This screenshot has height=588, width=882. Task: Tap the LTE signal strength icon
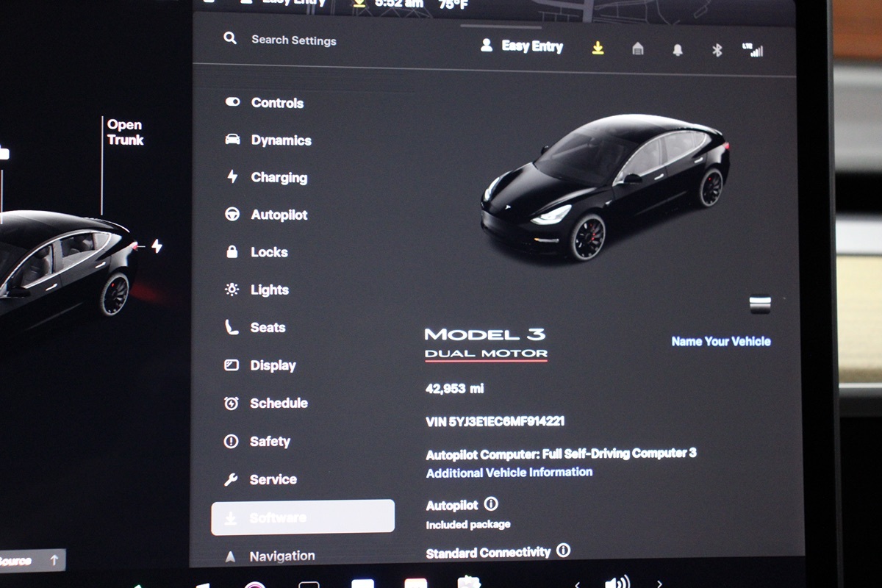tap(753, 50)
